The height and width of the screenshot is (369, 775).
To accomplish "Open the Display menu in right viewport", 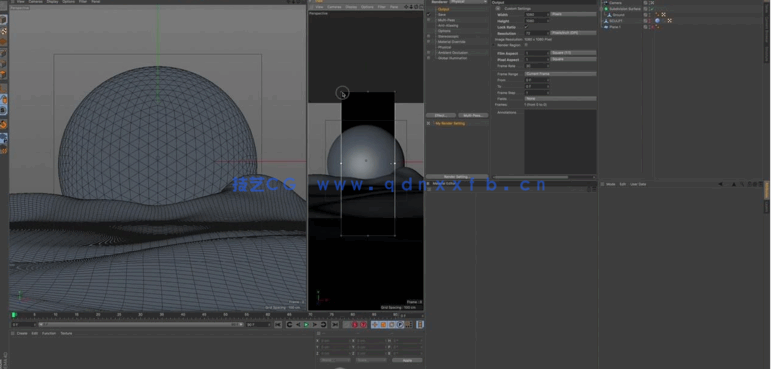I will click(x=351, y=7).
